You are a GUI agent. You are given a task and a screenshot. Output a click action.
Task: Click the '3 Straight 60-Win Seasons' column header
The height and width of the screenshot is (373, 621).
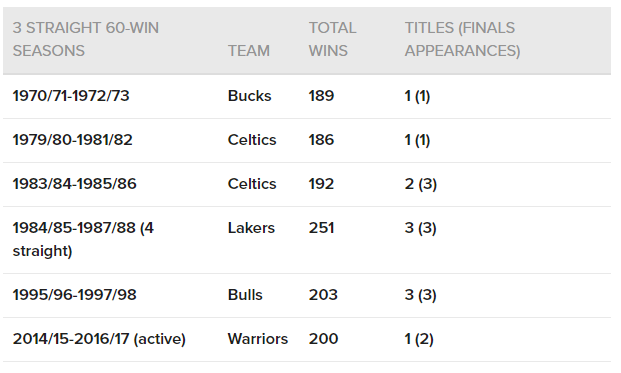86,39
